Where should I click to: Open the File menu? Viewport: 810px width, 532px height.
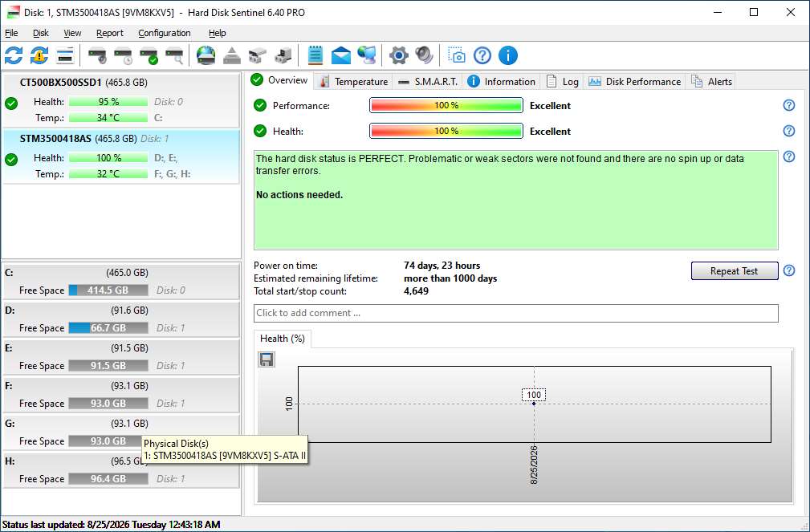[x=11, y=33]
